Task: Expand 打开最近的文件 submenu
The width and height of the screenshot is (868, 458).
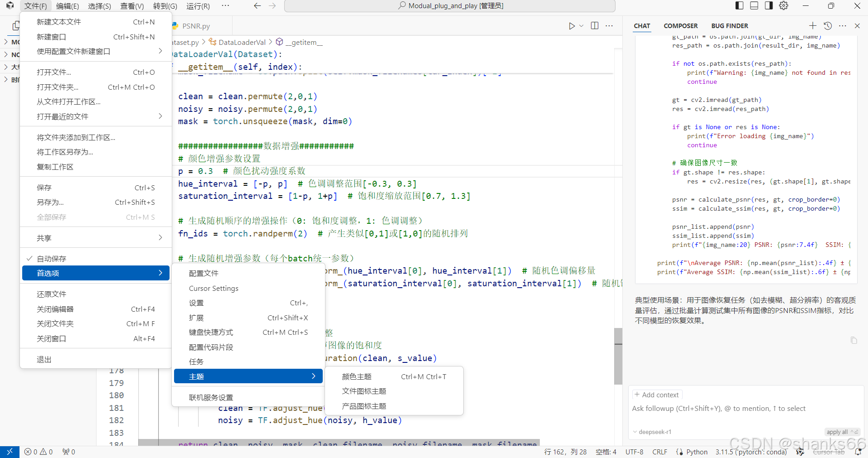Action: [x=96, y=116]
